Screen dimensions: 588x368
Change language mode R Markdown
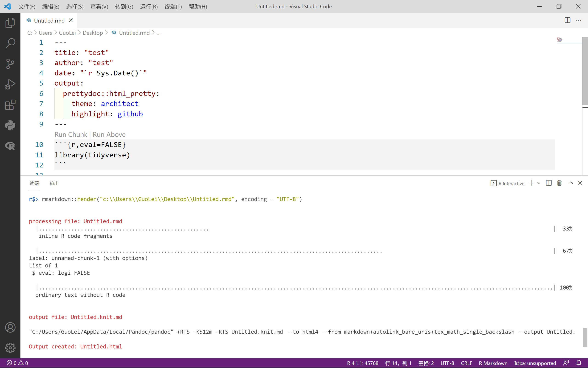(x=493, y=363)
